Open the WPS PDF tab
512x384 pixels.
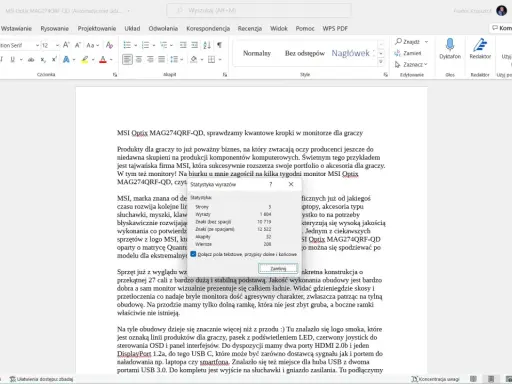tap(335, 29)
